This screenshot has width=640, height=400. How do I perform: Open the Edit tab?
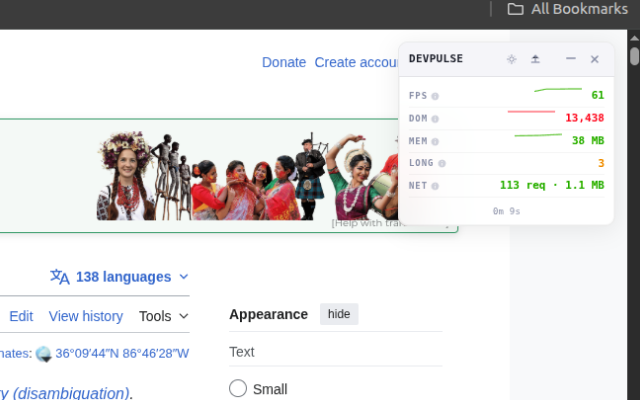(21, 316)
